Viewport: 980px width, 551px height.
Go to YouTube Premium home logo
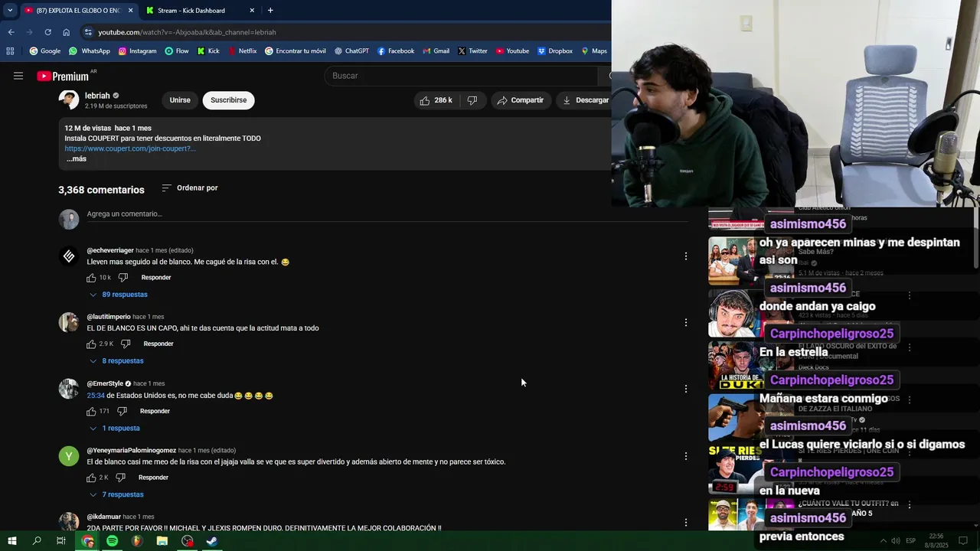[x=63, y=76]
